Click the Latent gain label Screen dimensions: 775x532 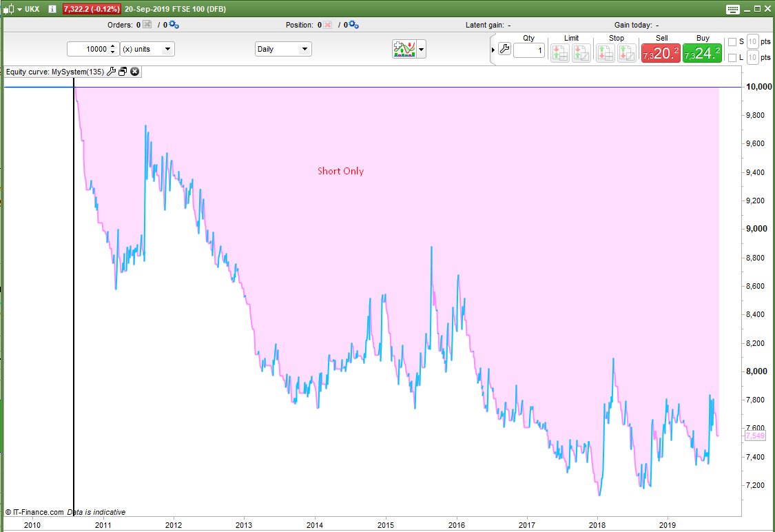[x=484, y=25]
